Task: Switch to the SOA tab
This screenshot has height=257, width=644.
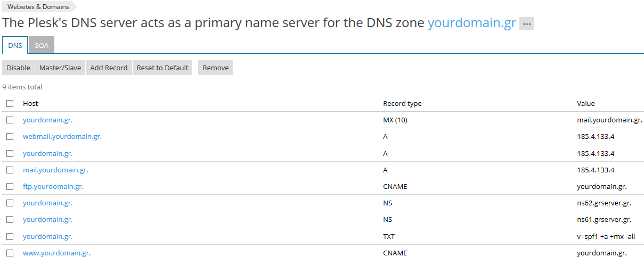Action: (42, 45)
